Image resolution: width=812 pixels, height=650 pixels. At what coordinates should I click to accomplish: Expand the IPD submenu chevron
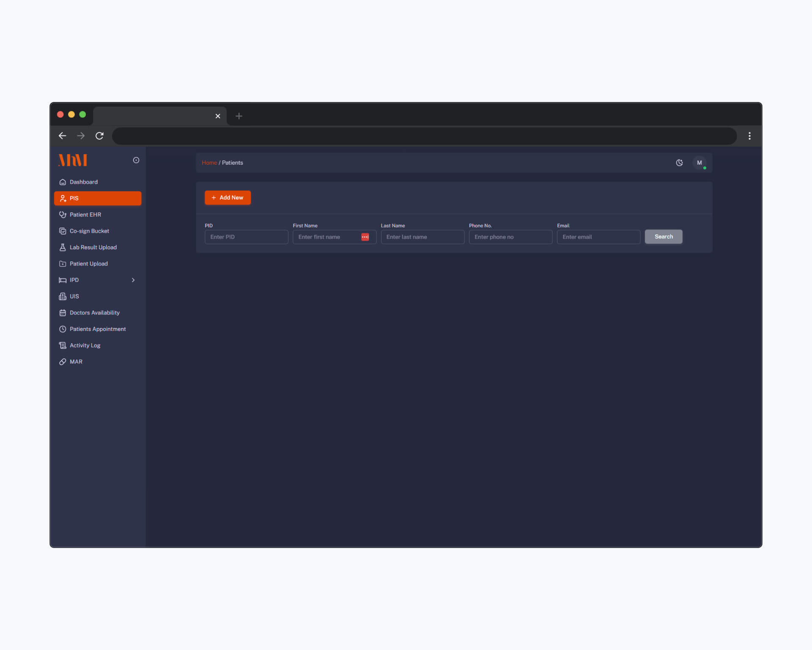point(133,280)
